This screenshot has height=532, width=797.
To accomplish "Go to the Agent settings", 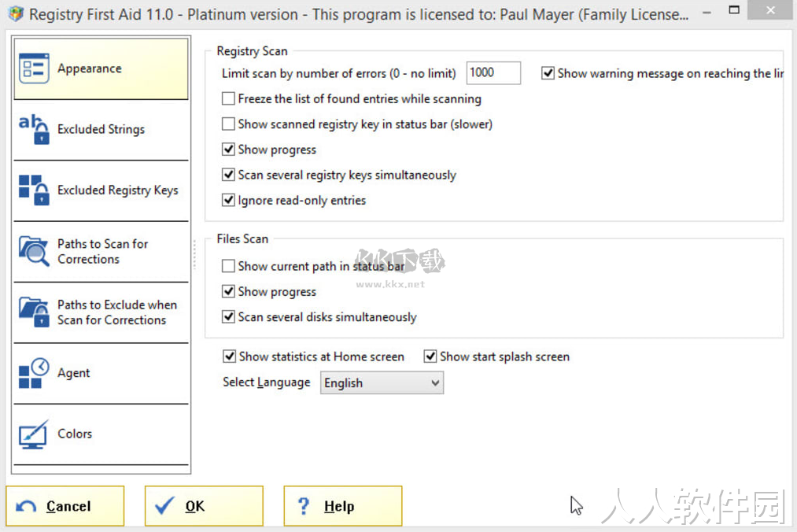I will pyautogui.click(x=101, y=373).
